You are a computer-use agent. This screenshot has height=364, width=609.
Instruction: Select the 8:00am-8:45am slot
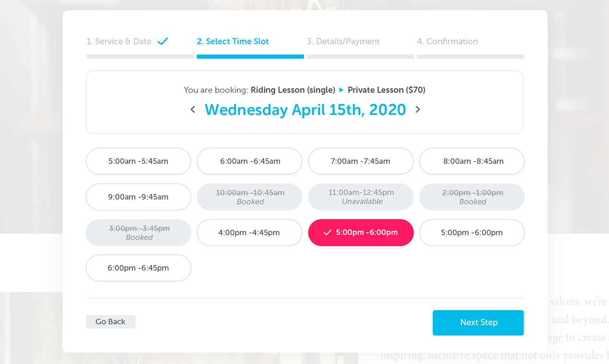[472, 161]
